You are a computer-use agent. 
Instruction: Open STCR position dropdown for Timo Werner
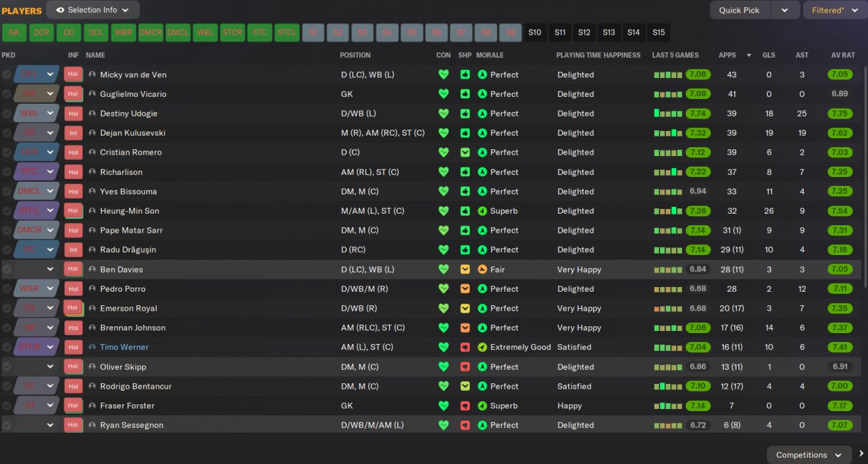50,347
